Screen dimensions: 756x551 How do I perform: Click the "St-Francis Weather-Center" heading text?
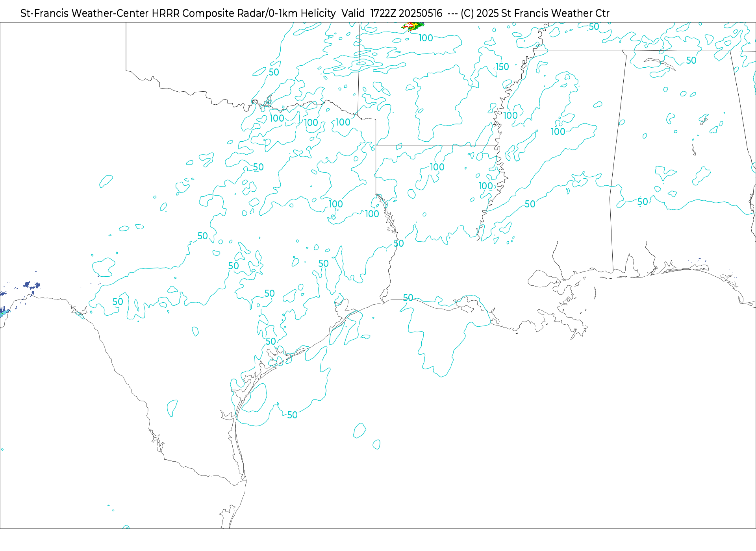coord(85,13)
